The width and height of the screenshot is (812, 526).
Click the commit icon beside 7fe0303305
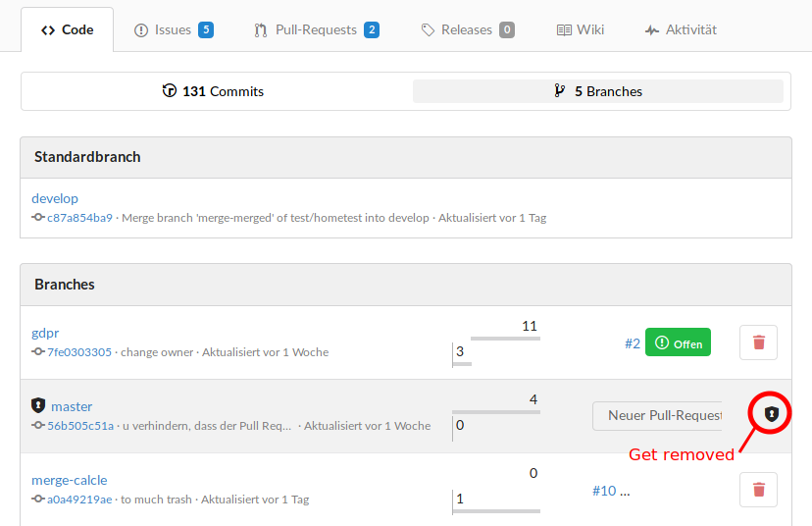[x=38, y=352]
